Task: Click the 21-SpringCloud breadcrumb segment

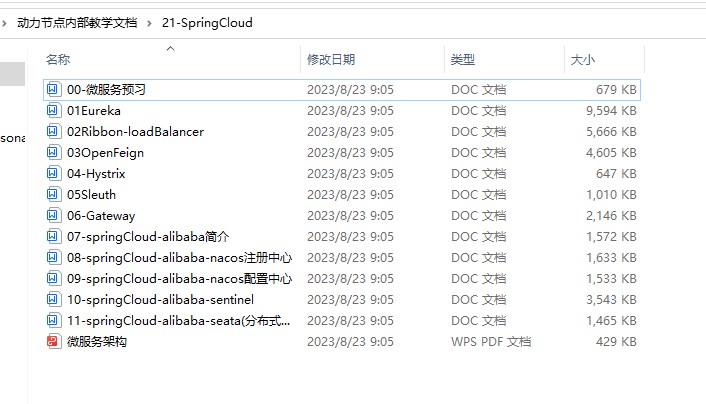Action: point(207,23)
